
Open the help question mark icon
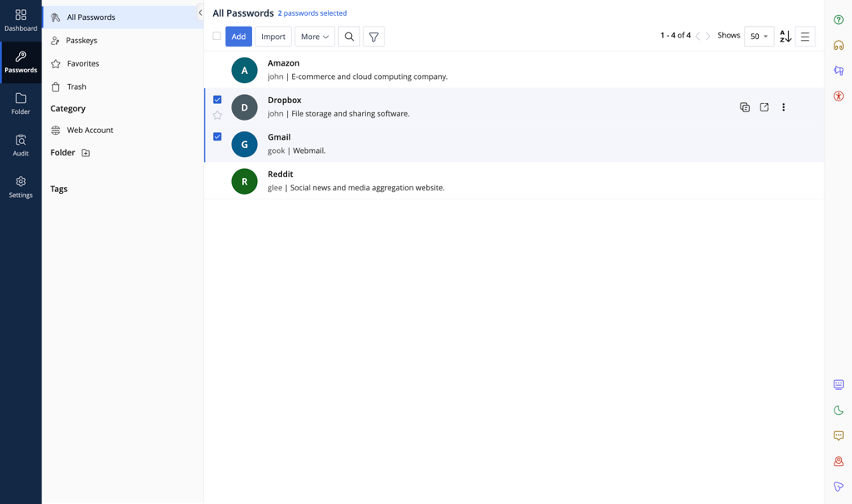tap(839, 20)
